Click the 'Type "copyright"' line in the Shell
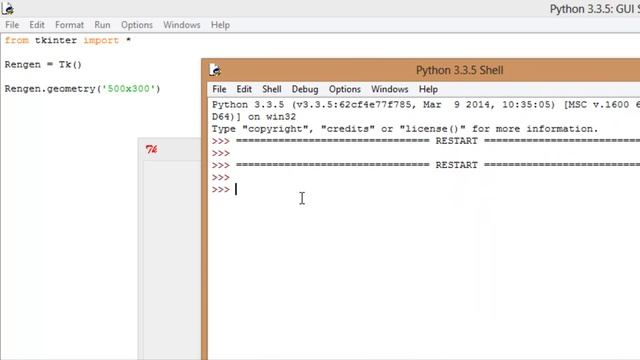 pos(404,129)
